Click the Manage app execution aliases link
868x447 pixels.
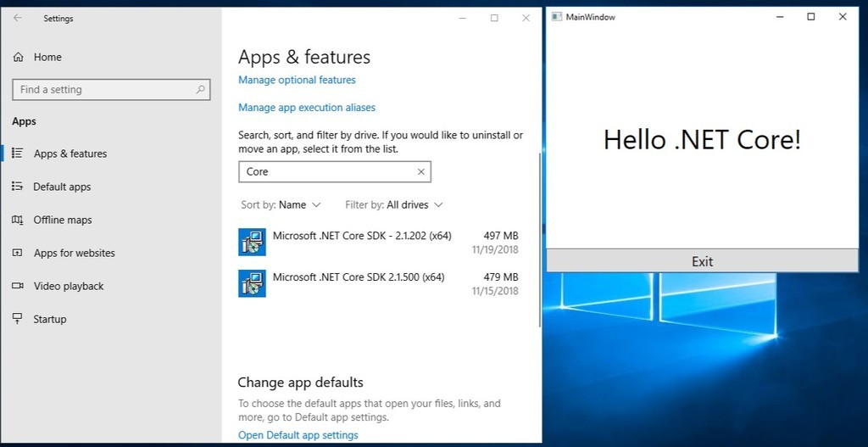click(307, 108)
